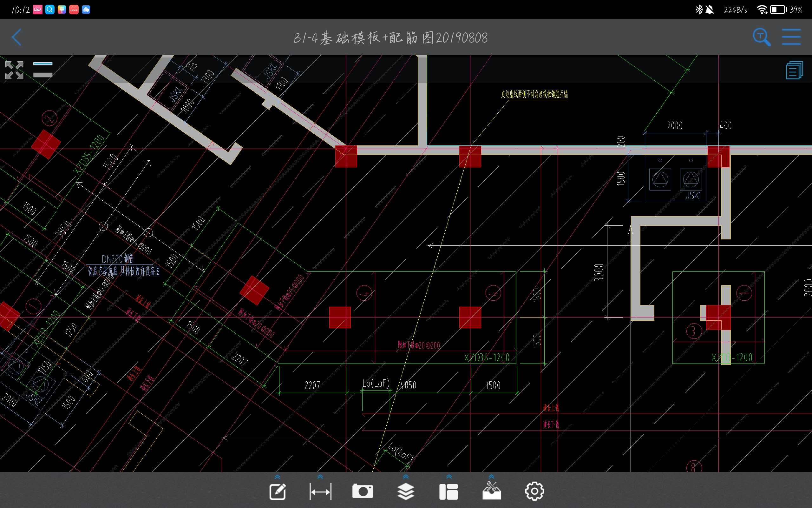Tap the red Huawei notification icon
The image size is (812, 508).
74,10
